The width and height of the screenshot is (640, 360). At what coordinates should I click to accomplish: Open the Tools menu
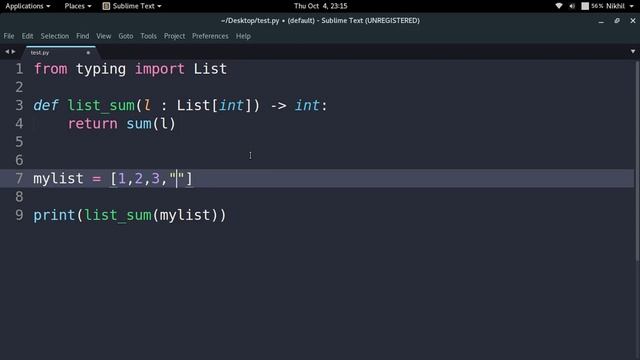coord(149,36)
